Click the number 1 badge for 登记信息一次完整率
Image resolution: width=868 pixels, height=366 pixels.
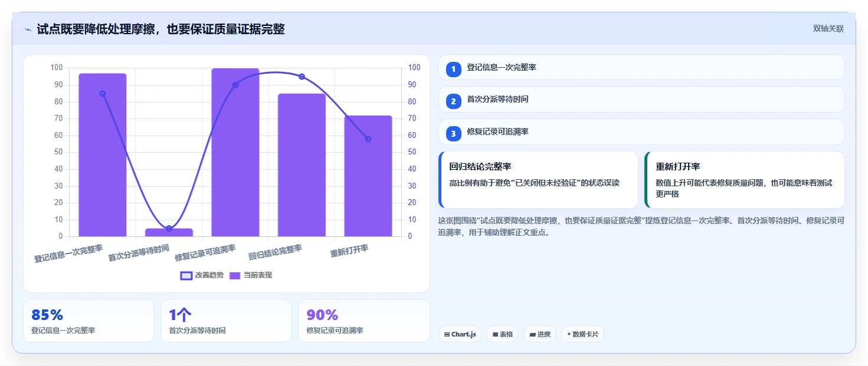pyautogui.click(x=453, y=70)
